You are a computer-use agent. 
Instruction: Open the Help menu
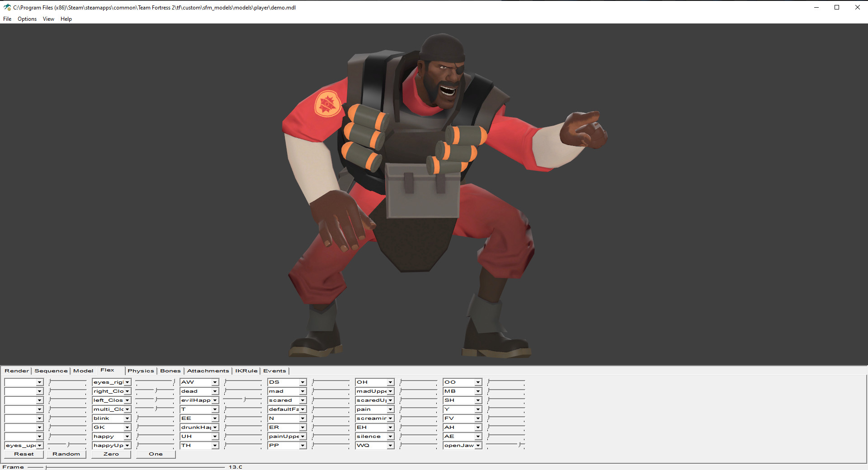coord(66,19)
